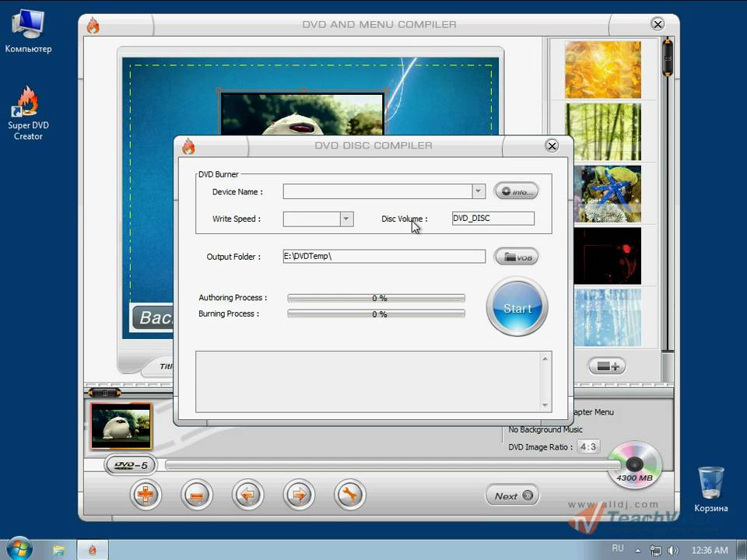Open the wrench settings button
The width and height of the screenshot is (747, 560).
[349, 495]
